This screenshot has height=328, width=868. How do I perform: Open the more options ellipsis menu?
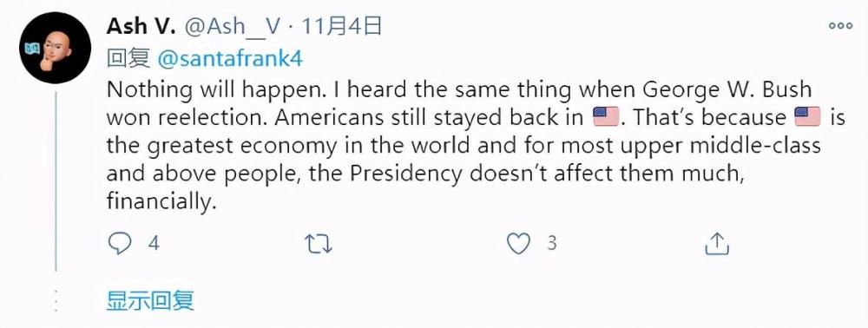pyautogui.click(x=840, y=25)
